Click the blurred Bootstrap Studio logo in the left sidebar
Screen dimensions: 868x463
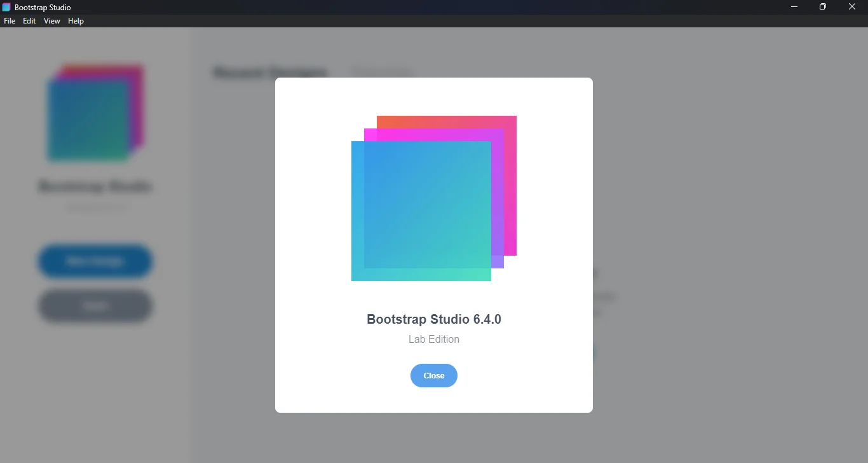pyautogui.click(x=95, y=113)
